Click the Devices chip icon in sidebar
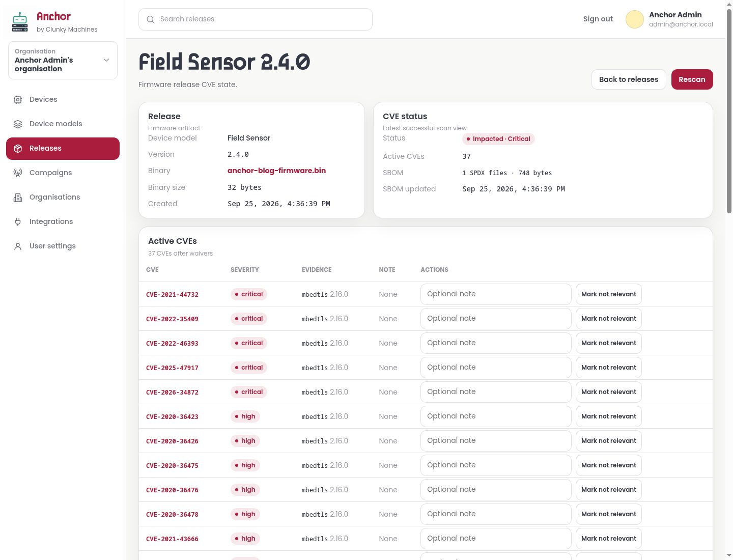 click(x=18, y=100)
